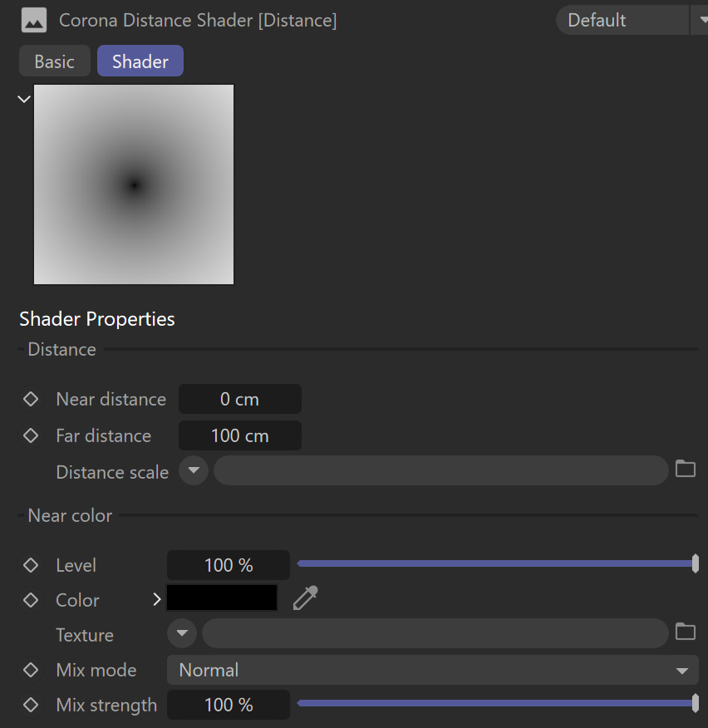The image size is (708, 728).
Task: Click the shader image icon beside the title
Action: 34,21
